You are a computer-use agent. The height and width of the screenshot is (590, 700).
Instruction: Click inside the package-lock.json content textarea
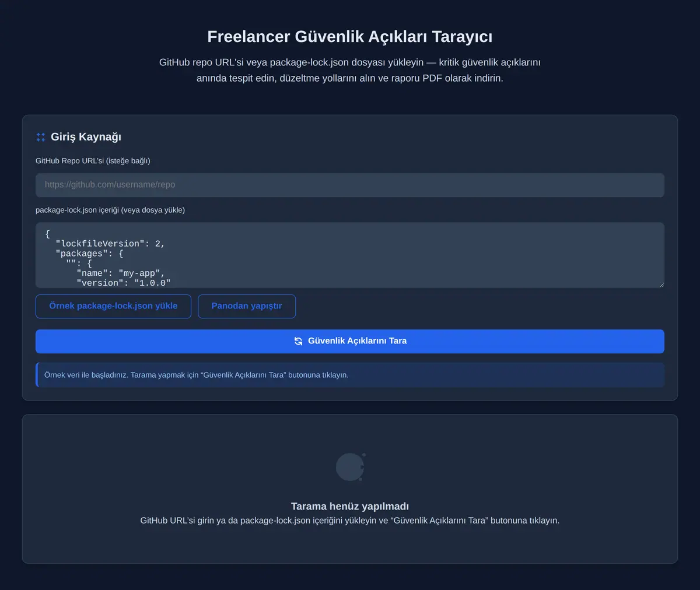coord(350,255)
